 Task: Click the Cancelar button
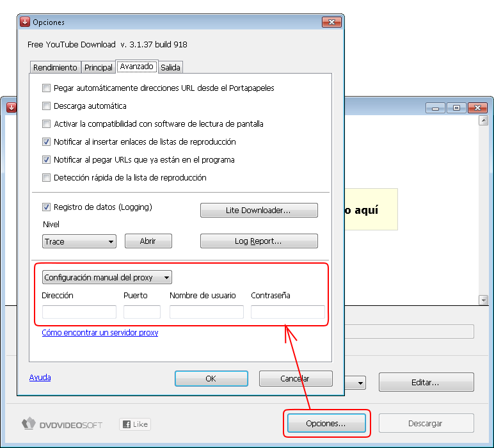(x=296, y=378)
